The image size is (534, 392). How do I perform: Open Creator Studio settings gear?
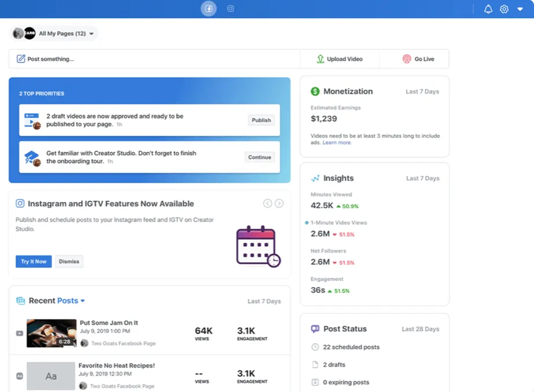[504, 9]
